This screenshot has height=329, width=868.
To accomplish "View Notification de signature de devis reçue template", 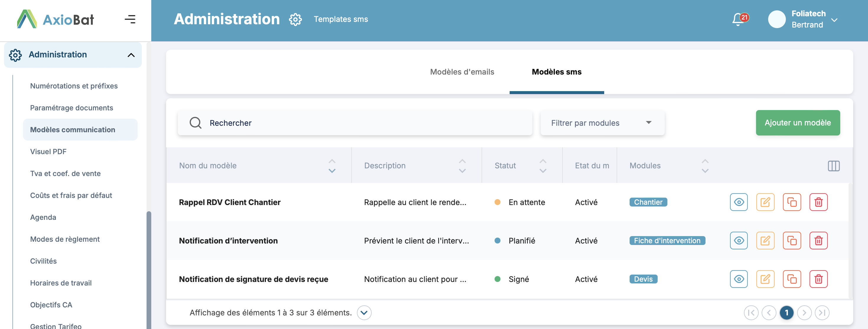I will tap(739, 279).
